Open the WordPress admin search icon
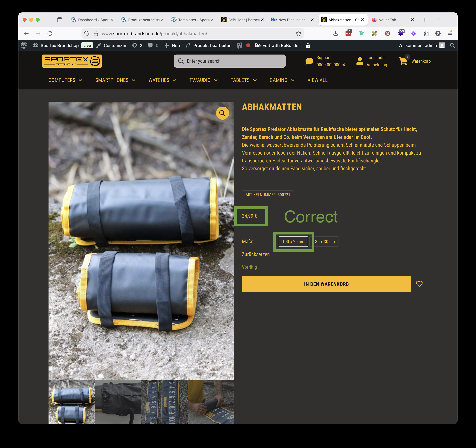Image resolution: width=476 pixels, height=448 pixels. tap(452, 46)
